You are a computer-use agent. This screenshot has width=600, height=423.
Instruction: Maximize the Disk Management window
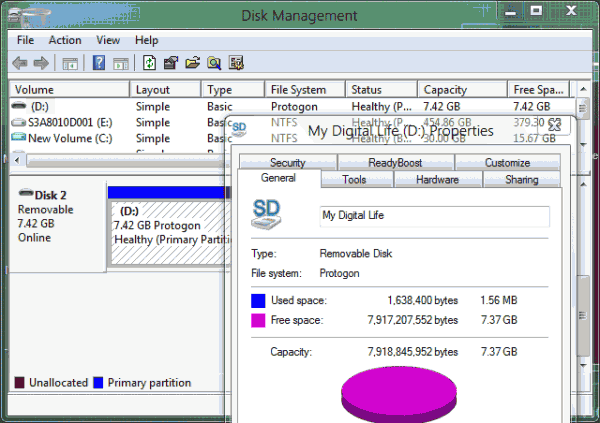click(x=536, y=11)
